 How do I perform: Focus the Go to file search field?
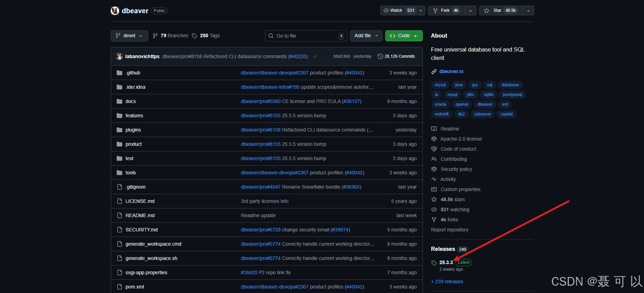306,36
